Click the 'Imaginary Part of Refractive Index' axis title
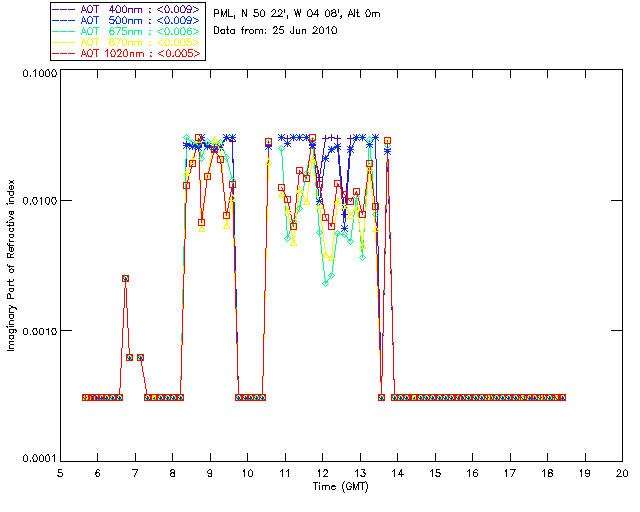Screen dimensions: 640x512 11,265
